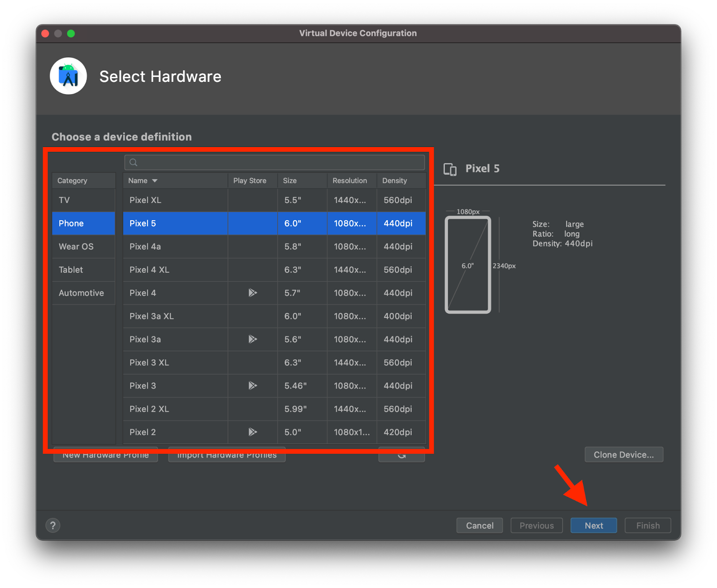Screen dimensions: 717x588
Task: Select the Pixel XL device row
Action: (274, 200)
